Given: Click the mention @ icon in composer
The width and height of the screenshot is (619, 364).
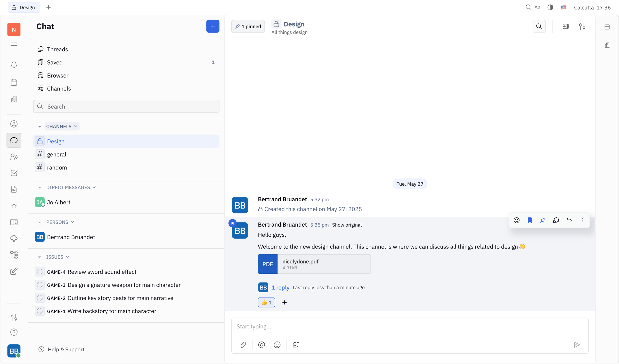Looking at the screenshot, I should 262,345.
